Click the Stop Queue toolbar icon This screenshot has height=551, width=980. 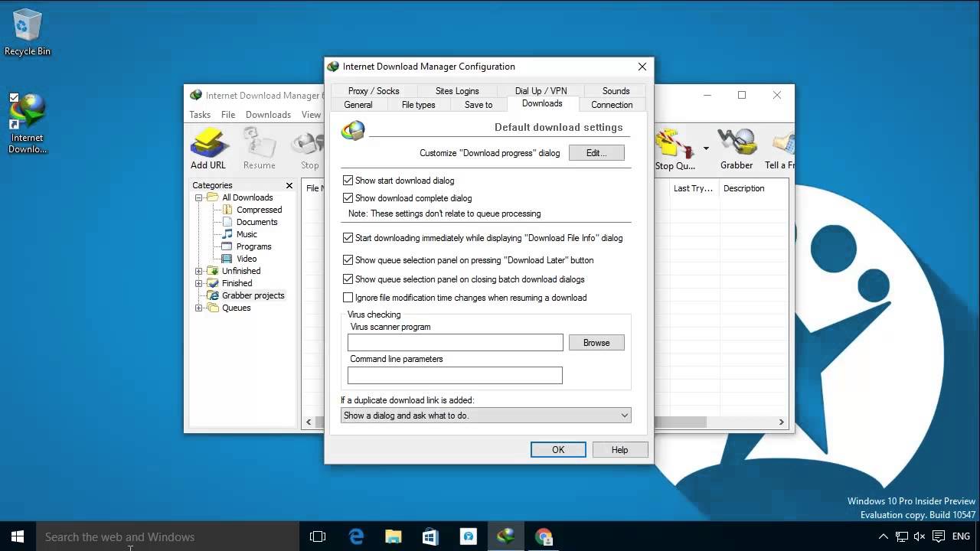pos(675,148)
